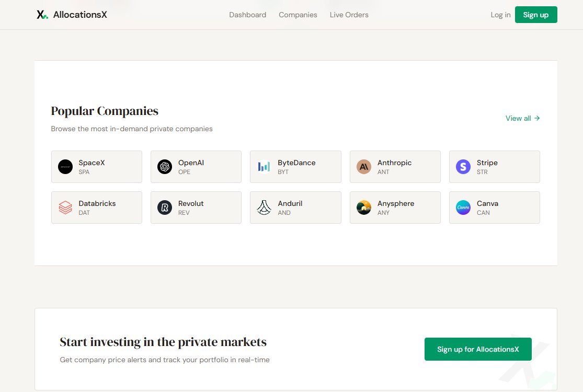The image size is (583, 392).
Task: Click the Stripe purple S logo
Action: (x=463, y=167)
